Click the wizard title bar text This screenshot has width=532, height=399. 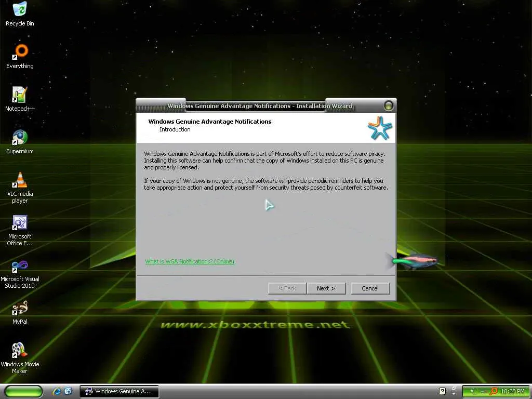260,106
